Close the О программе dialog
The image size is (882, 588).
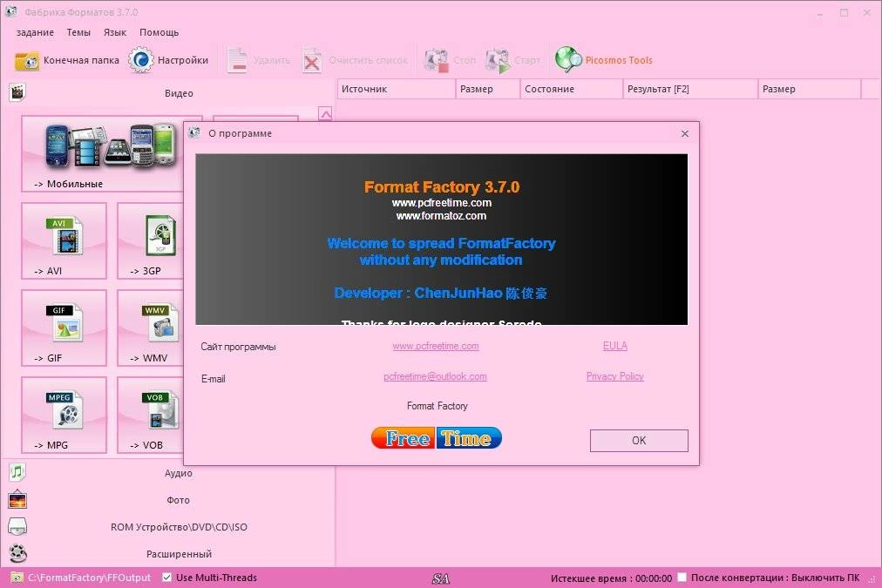[684, 134]
